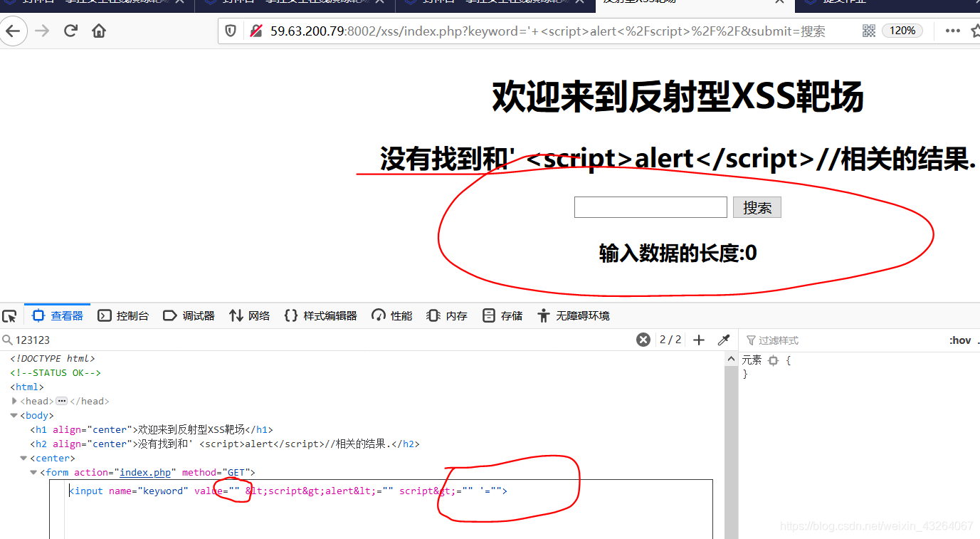Go back to the previous page

click(x=14, y=31)
